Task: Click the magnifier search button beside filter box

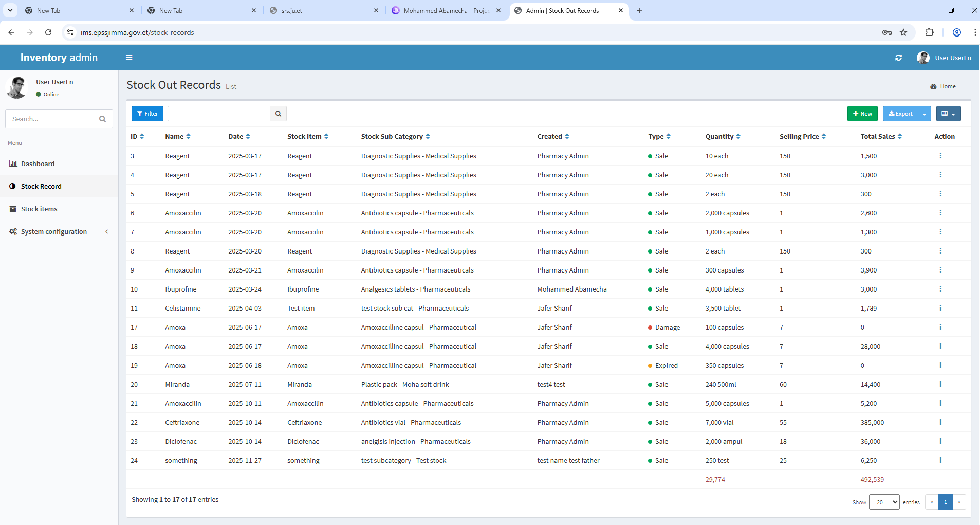Action: pos(278,114)
